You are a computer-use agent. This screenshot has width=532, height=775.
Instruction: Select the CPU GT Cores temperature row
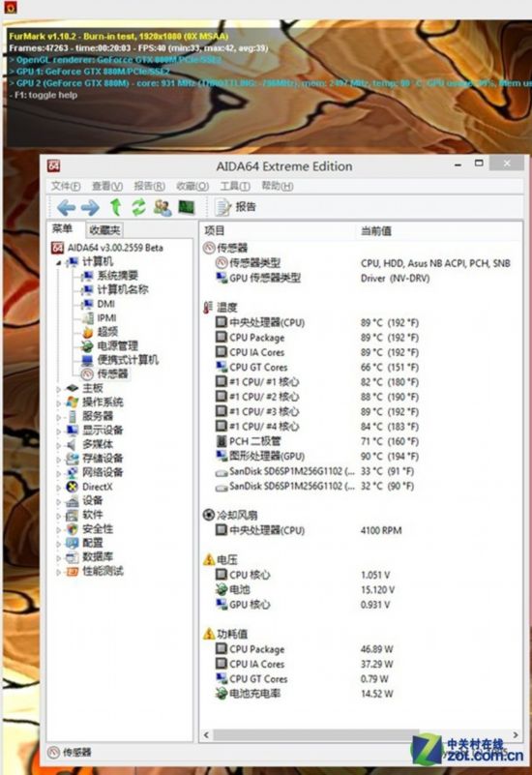tap(317, 368)
